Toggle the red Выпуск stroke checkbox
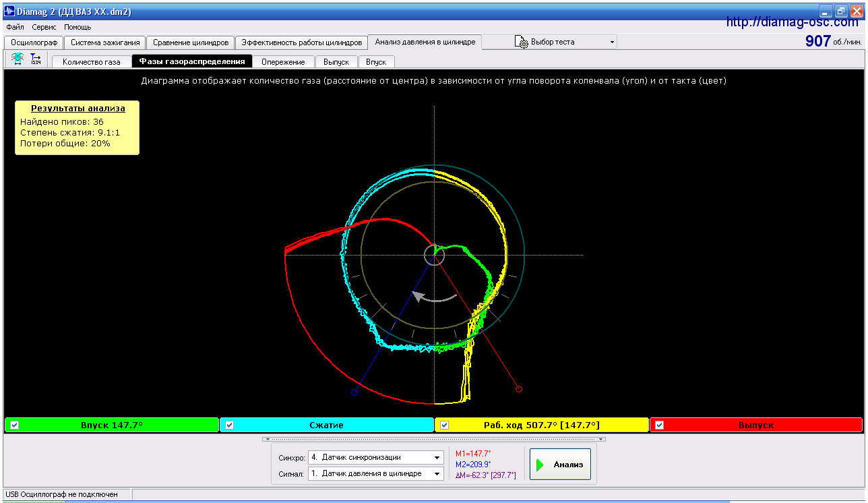Image resolution: width=868 pixels, height=503 pixels. [659, 425]
